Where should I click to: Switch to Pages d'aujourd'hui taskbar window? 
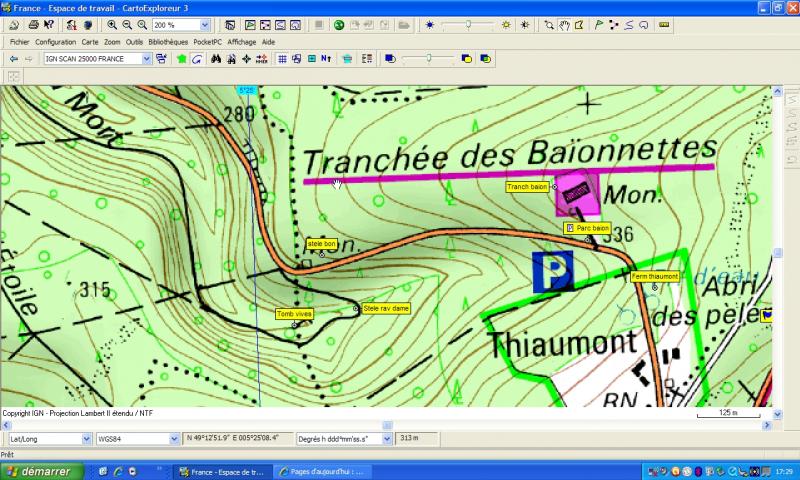322,472
